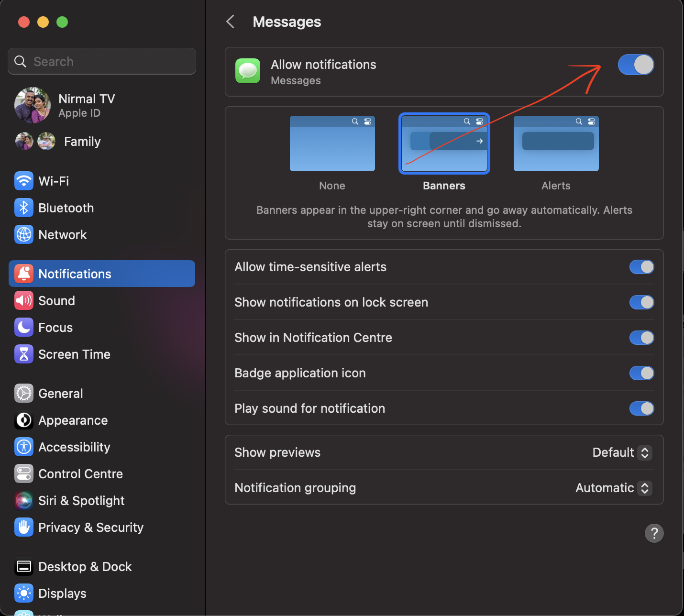This screenshot has width=684, height=616.
Task: Open Desktop & Dock settings
Action: click(102, 566)
